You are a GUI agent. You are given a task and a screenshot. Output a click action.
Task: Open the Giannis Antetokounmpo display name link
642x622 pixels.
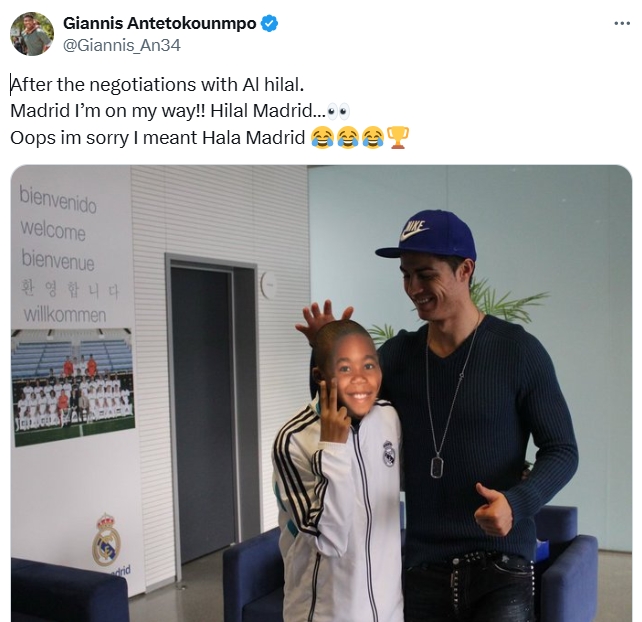[160, 23]
